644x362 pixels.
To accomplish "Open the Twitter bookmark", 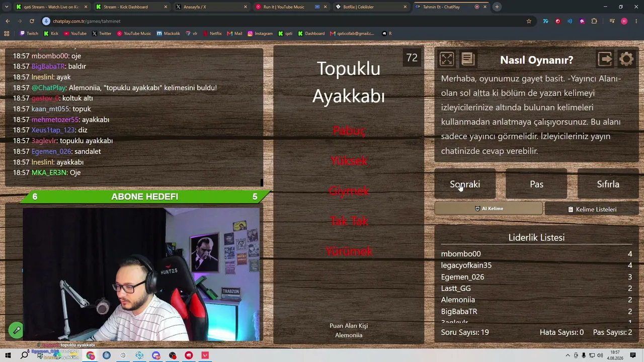I will coord(102,33).
